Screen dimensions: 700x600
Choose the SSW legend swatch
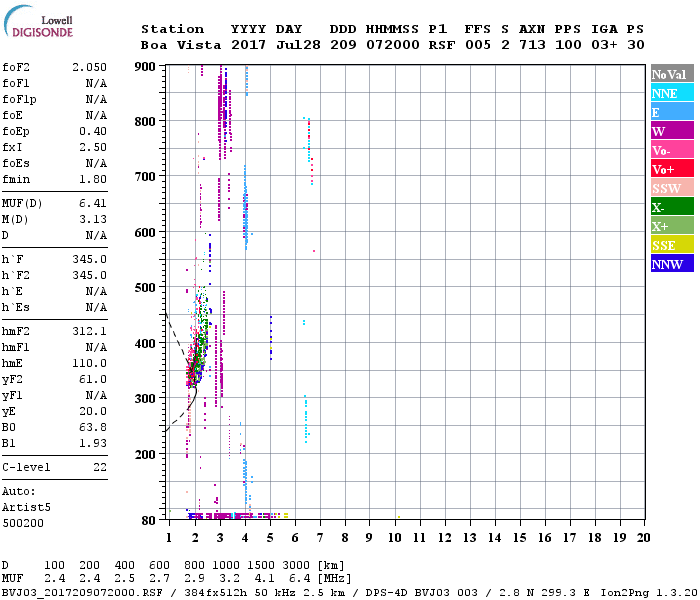[670, 188]
